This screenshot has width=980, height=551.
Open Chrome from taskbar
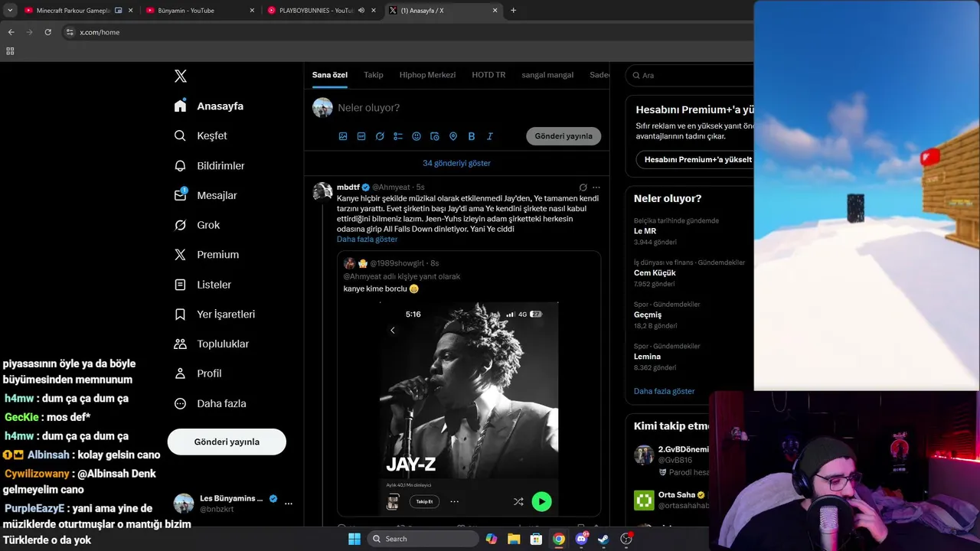pyautogui.click(x=559, y=539)
